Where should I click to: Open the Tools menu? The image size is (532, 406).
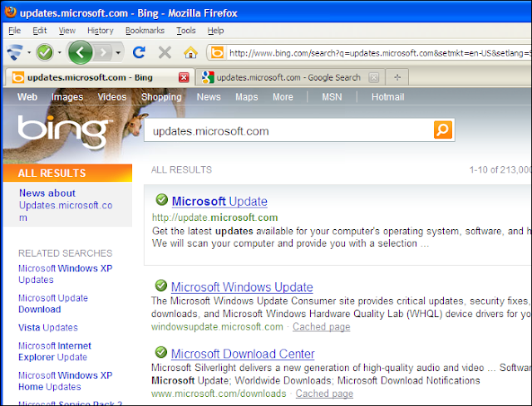coord(186,31)
